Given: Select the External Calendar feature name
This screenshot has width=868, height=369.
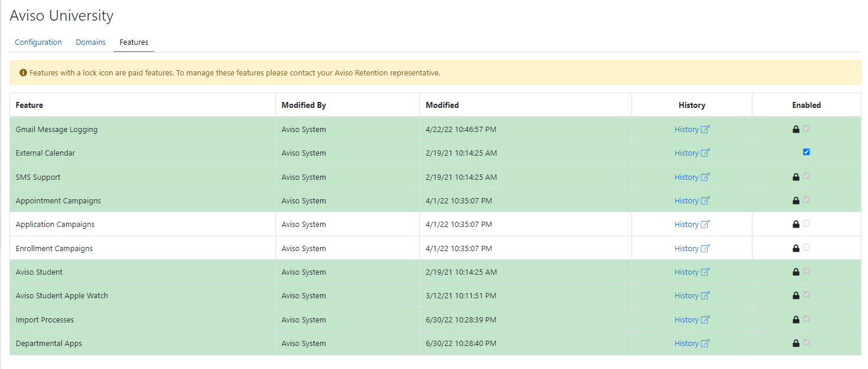Looking at the screenshot, I should pos(45,153).
